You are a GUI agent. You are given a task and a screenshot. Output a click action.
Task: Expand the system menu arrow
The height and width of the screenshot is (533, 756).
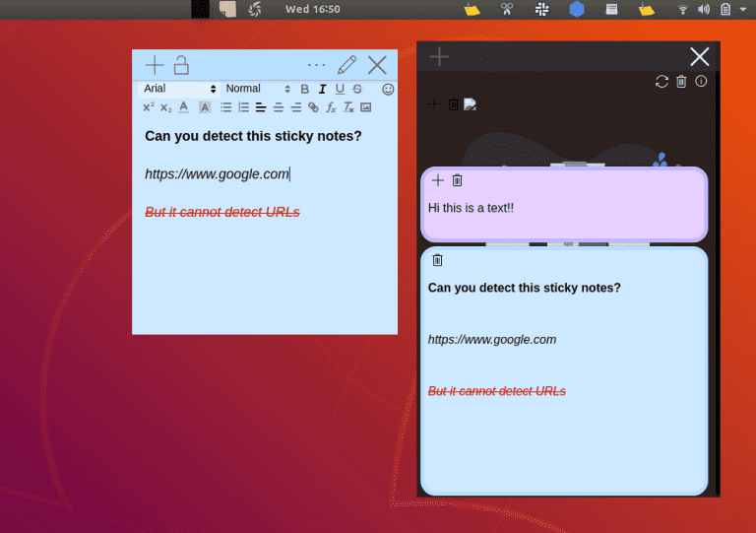[x=743, y=9]
